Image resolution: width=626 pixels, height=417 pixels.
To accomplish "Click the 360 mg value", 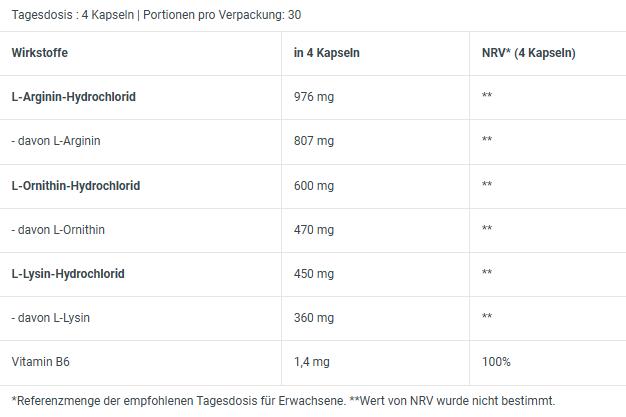I will 314,317.
